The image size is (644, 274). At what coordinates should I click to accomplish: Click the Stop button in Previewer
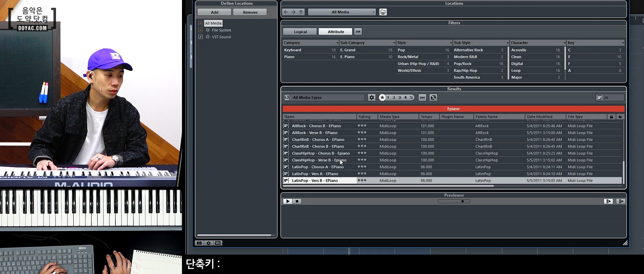(297, 201)
